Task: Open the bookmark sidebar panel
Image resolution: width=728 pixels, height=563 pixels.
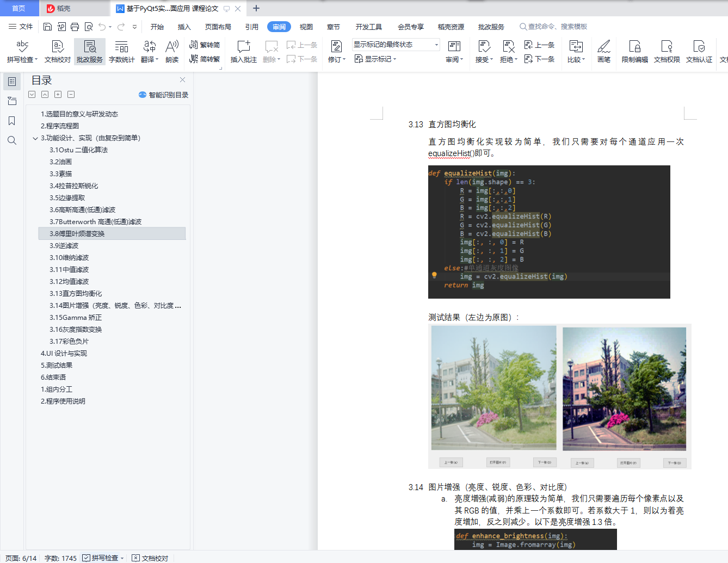Action: click(x=12, y=121)
